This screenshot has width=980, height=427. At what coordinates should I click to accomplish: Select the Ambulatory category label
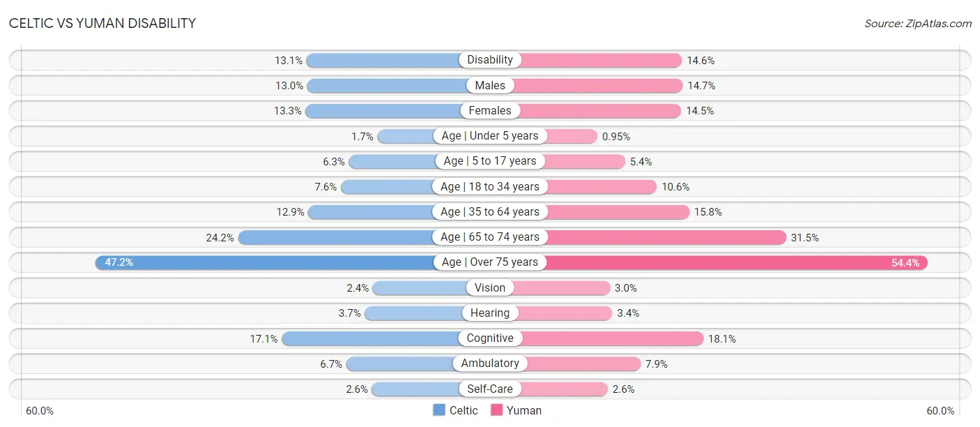pyautogui.click(x=490, y=364)
